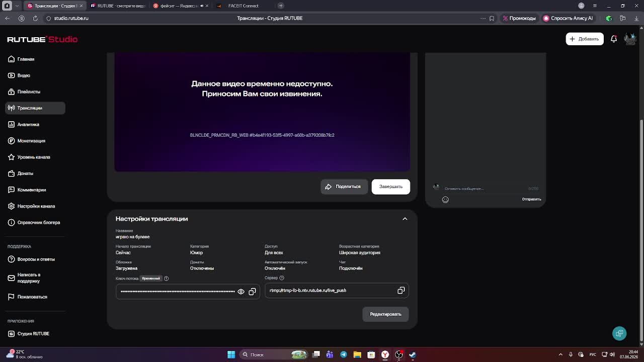The image size is (644, 362).
Task: Open a new browser tab
Action: click(x=281, y=6)
